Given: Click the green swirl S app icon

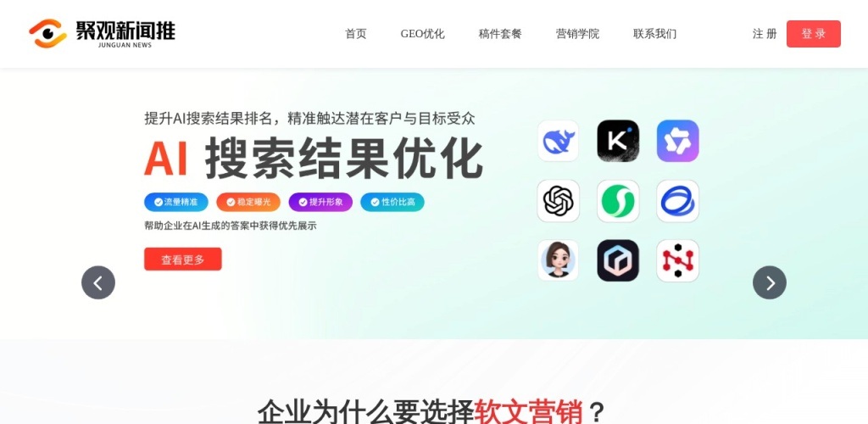Looking at the screenshot, I should [x=618, y=201].
